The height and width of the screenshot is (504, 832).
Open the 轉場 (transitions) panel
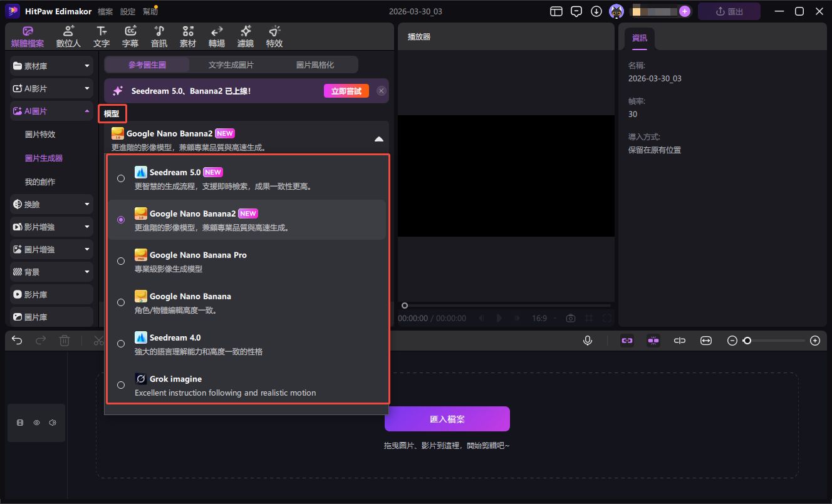(216, 36)
